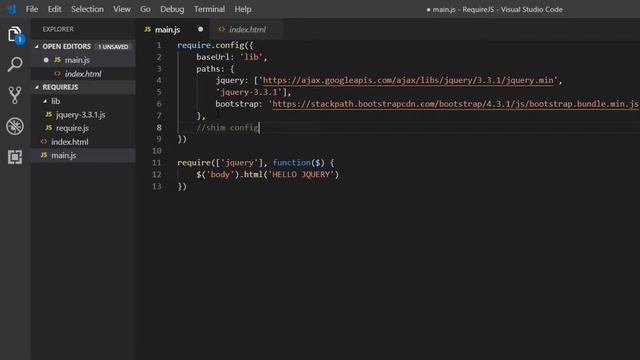Click the '1 UNSAVED' badge in Open Editors
The height and width of the screenshot is (360, 640).
pos(113,47)
